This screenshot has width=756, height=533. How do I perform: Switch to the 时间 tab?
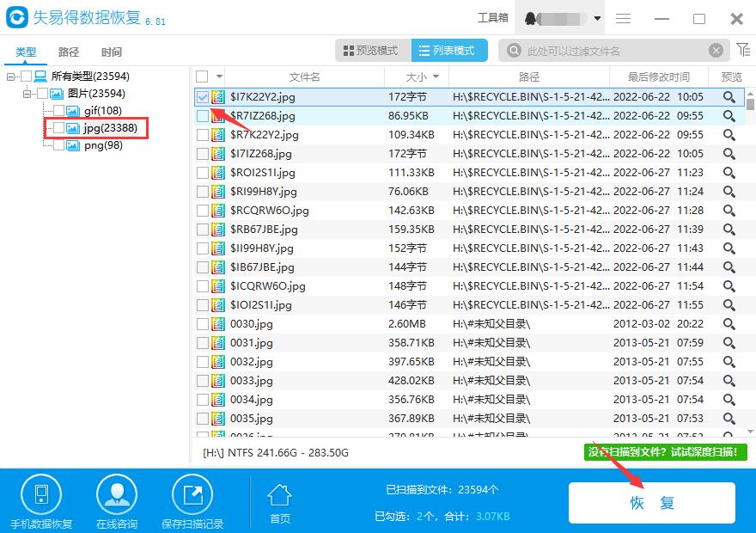112,52
